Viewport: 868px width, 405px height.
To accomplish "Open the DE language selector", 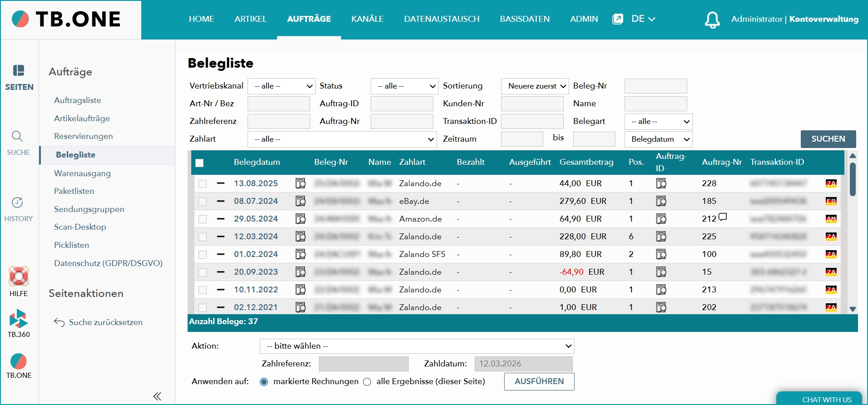I will coord(643,19).
